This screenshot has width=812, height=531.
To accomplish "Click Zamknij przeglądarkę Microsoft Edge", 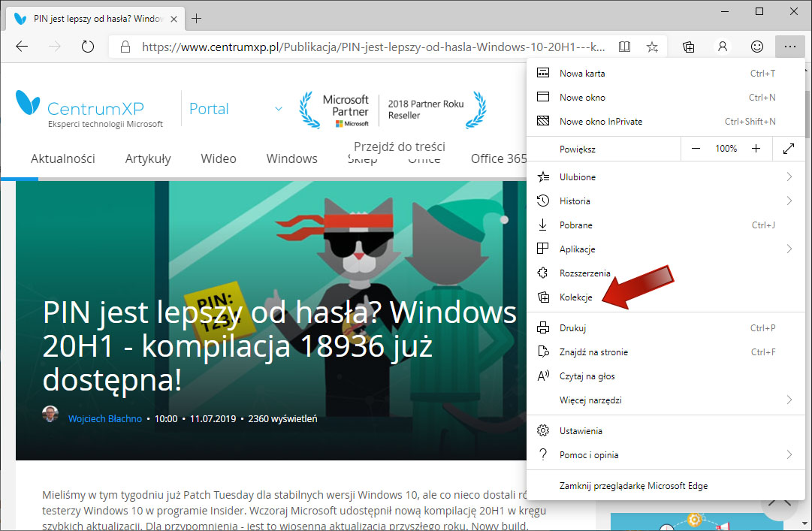I will point(666,485).
